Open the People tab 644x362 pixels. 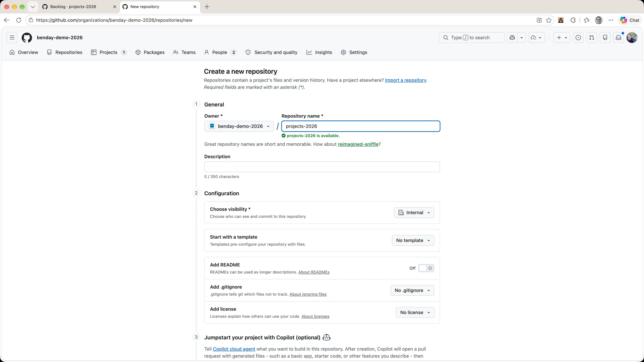220,52
